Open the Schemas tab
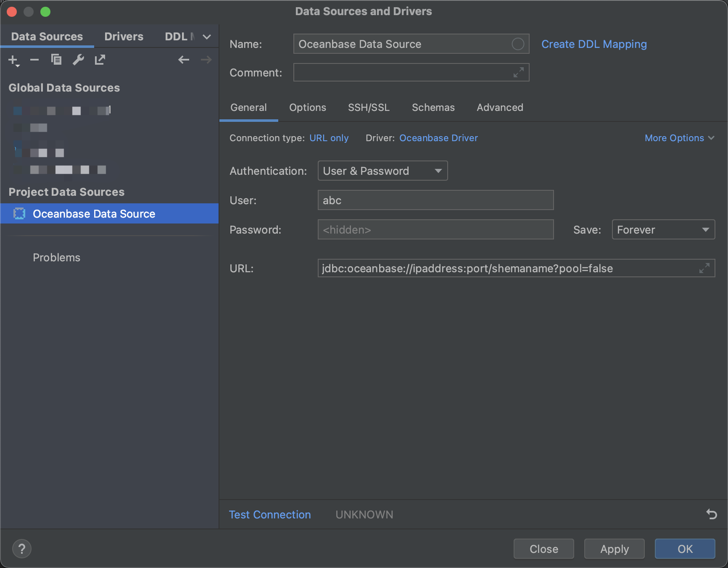The image size is (728, 568). click(x=433, y=108)
